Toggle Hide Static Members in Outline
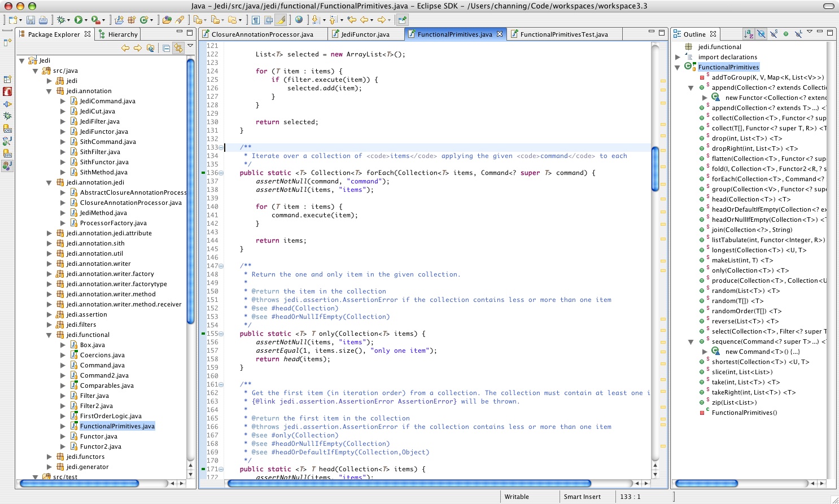 point(774,34)
